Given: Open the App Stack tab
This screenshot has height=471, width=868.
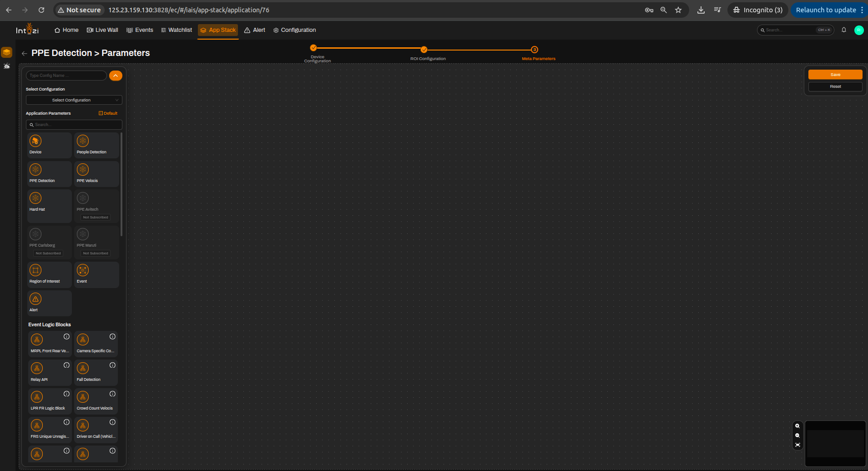Looking at the screenshot, I should (218, 30).
